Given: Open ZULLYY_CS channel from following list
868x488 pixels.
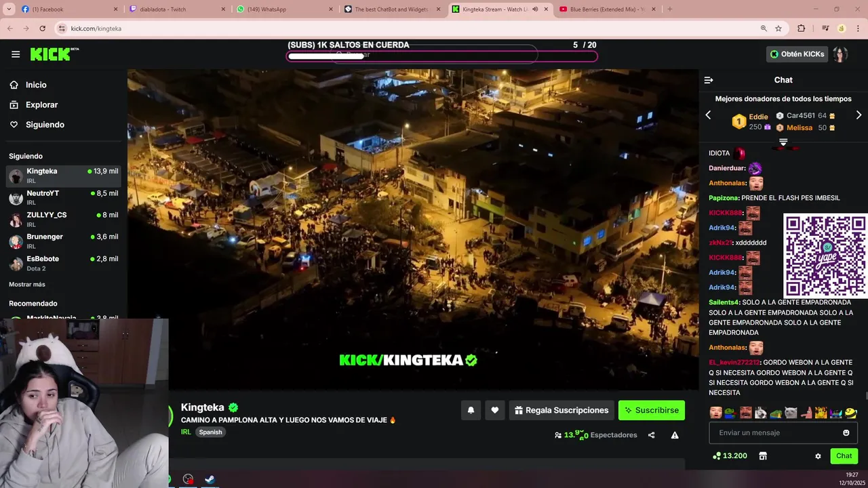Looking at the screenshot, I should 64,219.
